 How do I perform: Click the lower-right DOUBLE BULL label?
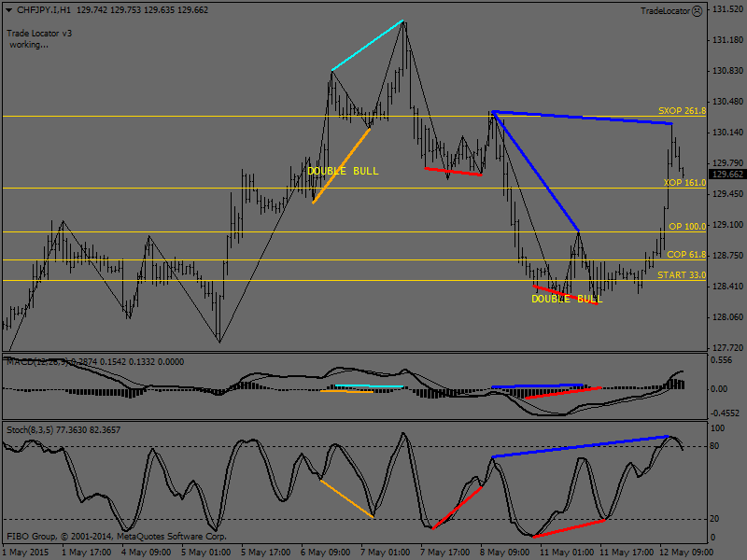567,300
